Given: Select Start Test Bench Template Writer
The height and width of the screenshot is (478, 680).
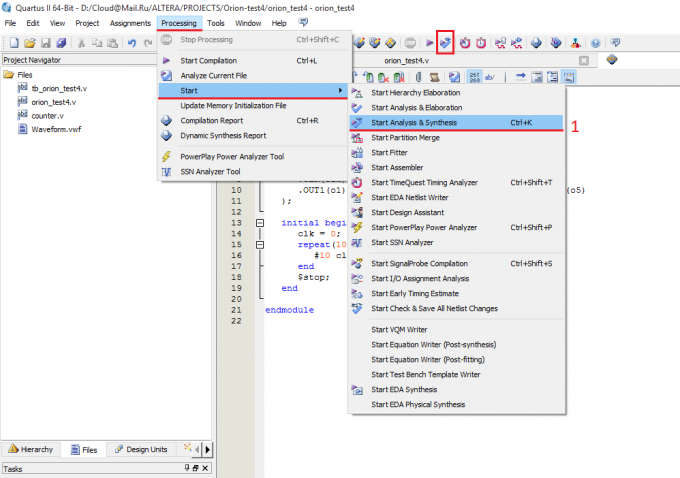Looking at the screenshot, I should point(456,374).
